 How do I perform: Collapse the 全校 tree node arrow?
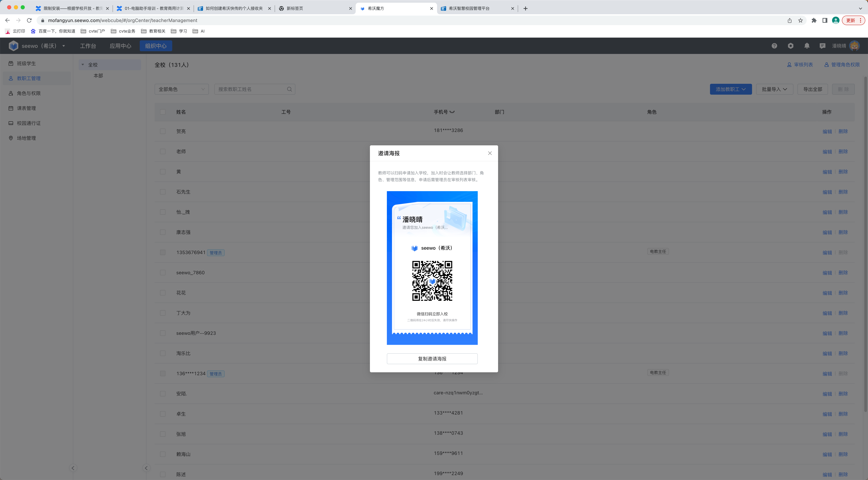point(83,65)
